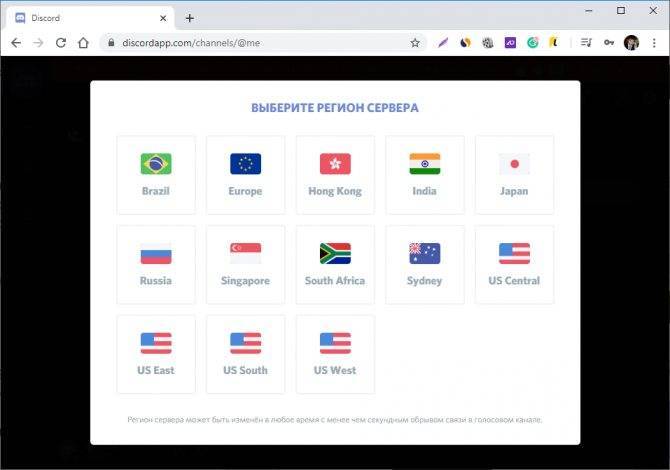Open the green circular Grammarly extension
Viewport: 670px width, 470px height.
coord(532,43)
